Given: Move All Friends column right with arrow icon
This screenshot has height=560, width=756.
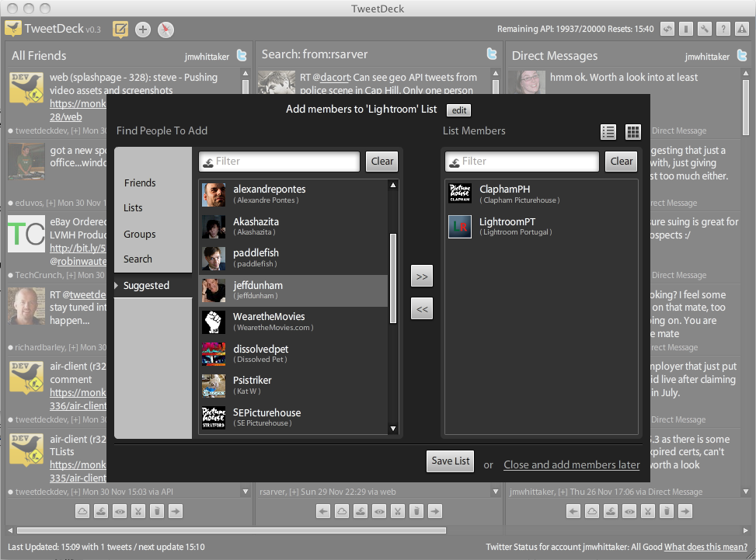Looking at the screenshot, I should [176, 511].
